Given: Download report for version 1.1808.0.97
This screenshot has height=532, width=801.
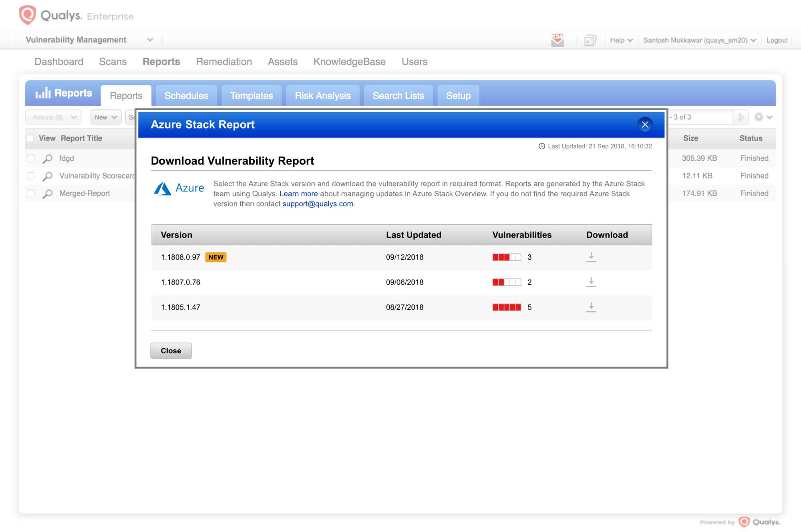Looking at the screenshot, I should coord(591,257).
